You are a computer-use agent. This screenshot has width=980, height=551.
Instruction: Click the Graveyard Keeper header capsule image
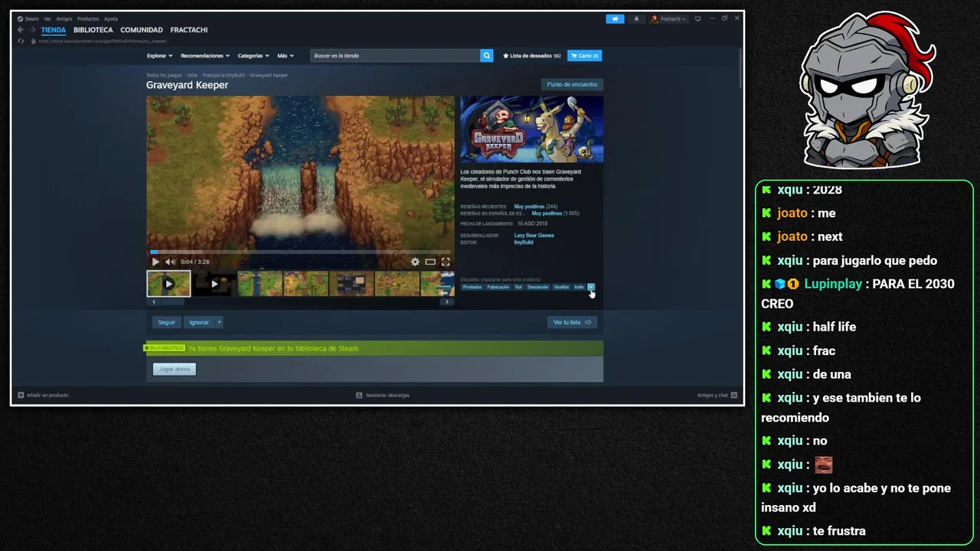click(x=531, y=129)
